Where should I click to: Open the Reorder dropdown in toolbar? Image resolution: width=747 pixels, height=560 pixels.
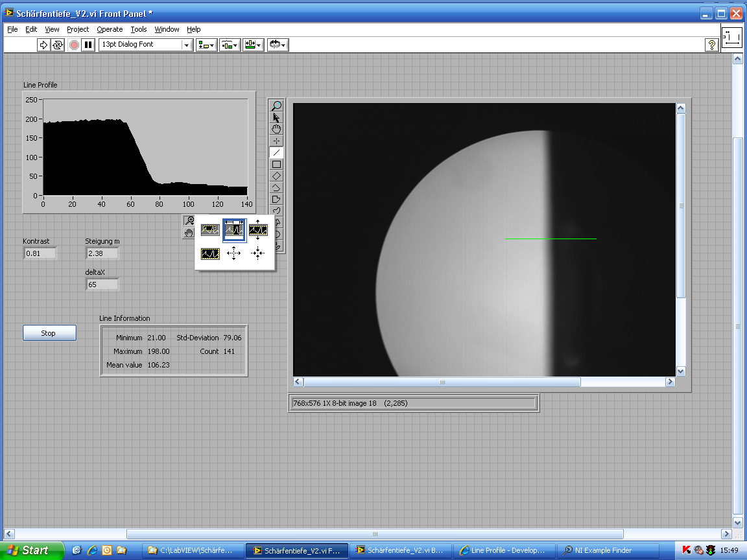[x=278, y=45]
